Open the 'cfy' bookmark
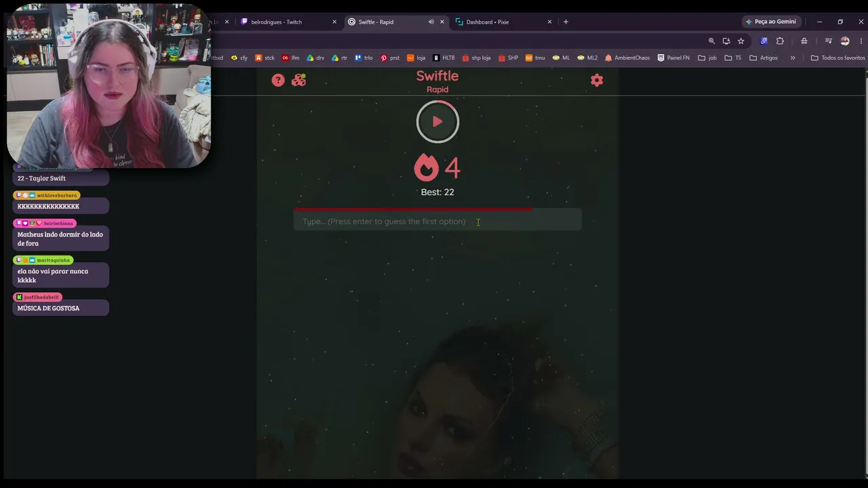 tap(239, 58)
